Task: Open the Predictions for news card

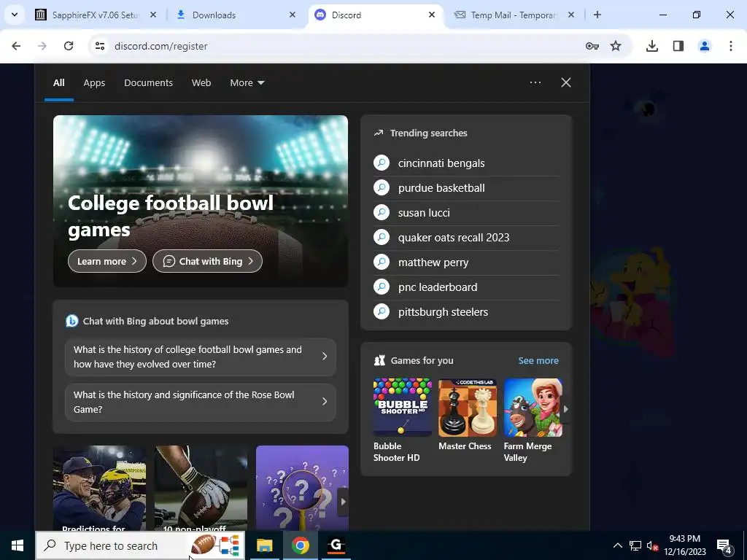Action: pos(99,488)
